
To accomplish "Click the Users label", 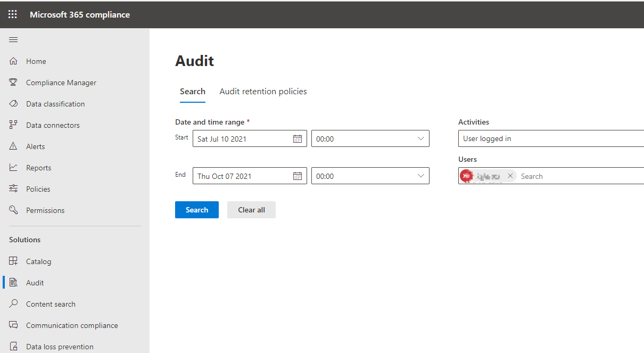I will click(x=468, y=159).
